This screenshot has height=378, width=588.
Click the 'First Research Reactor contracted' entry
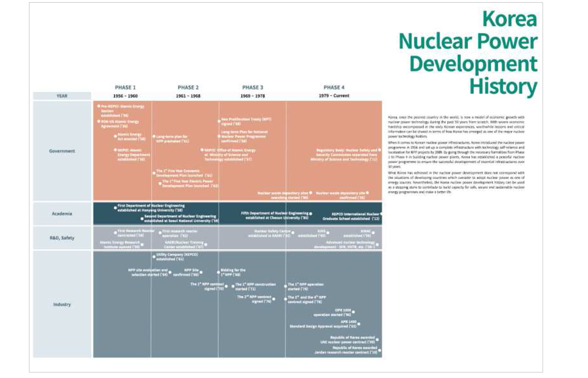tap(134, 233)
